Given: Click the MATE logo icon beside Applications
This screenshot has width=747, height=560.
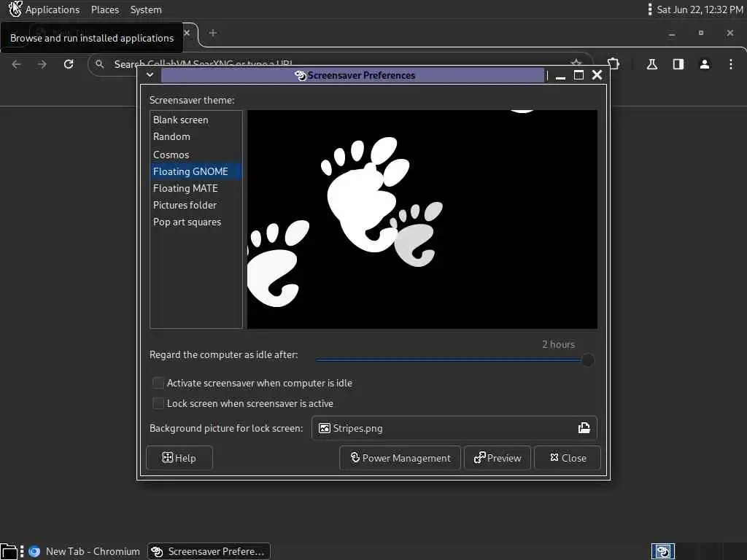Looking at the screenshot, I should [15, 9].
